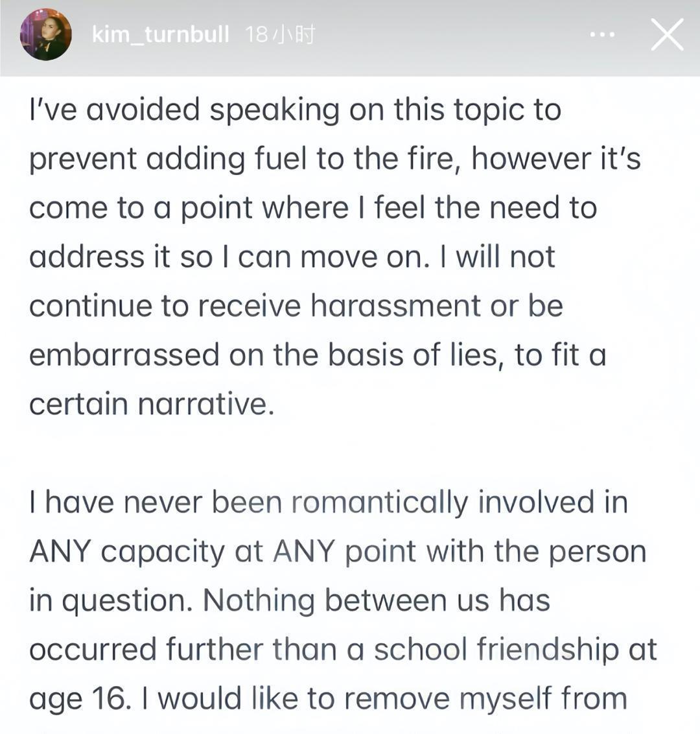
Task: Tap the word "embarrassed" in the statement
Action: [x=124, y=355]
